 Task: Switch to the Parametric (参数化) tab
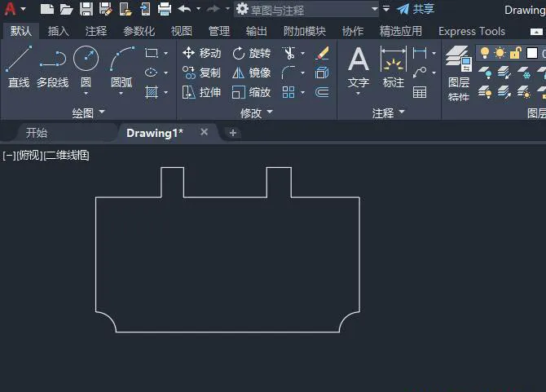139,31
